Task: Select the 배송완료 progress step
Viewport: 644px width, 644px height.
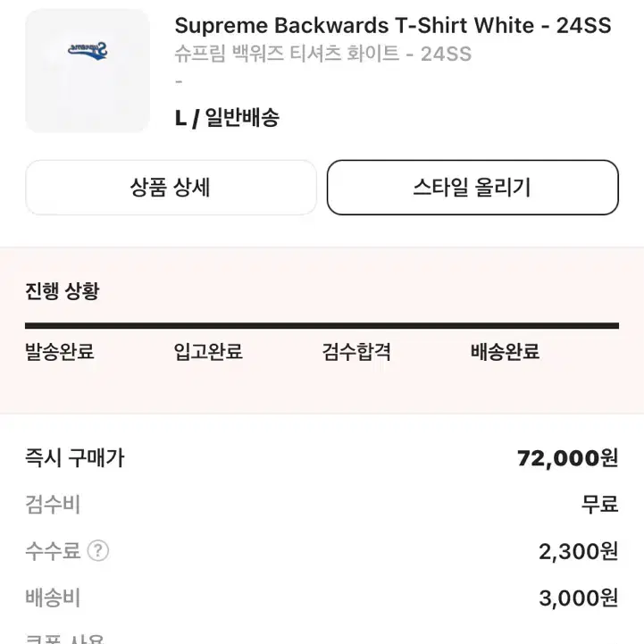Action: coord(506,352)
